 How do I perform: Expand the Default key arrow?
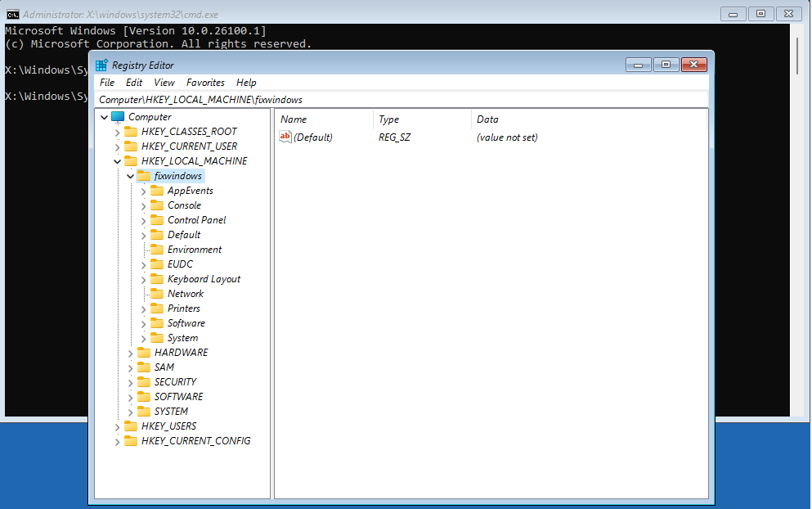click(x=143, y=236)
